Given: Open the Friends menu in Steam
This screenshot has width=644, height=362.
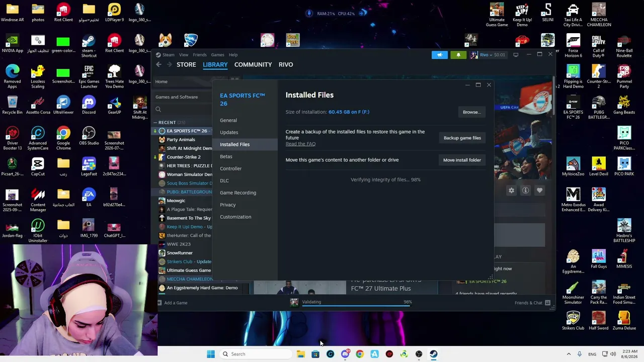Looking at the screenshot, I should (x=200, y=55).
